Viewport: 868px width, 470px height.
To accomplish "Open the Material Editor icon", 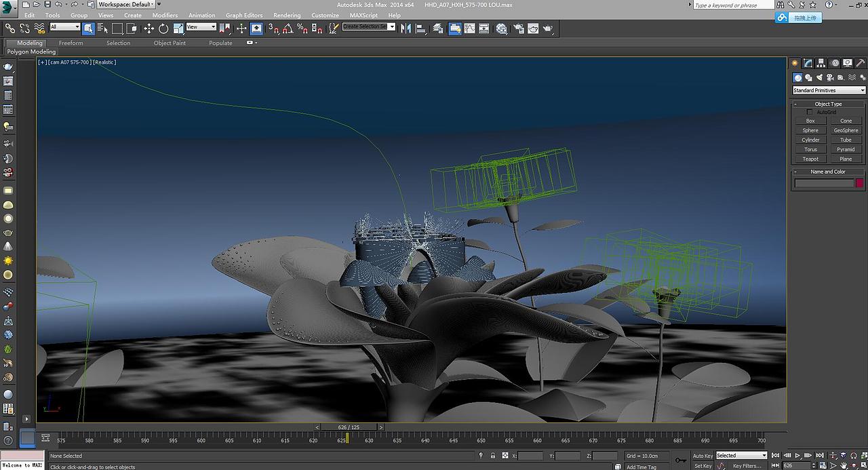I will [501, 28].
